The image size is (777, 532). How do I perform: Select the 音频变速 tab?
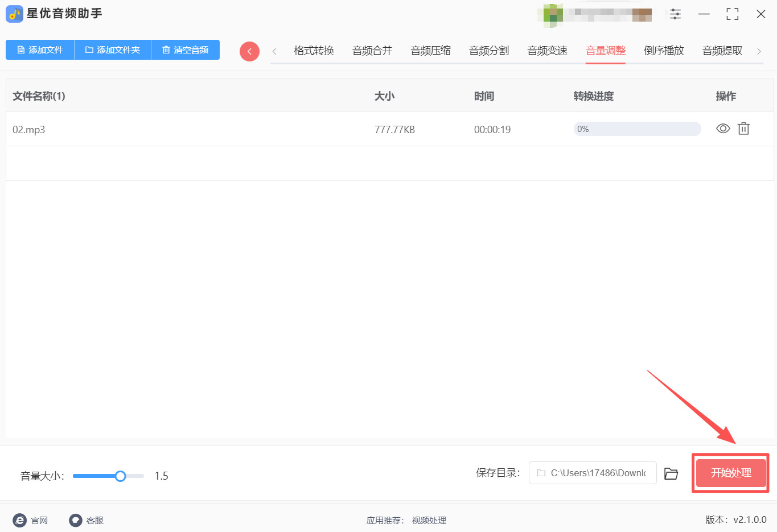click(546, 50)
